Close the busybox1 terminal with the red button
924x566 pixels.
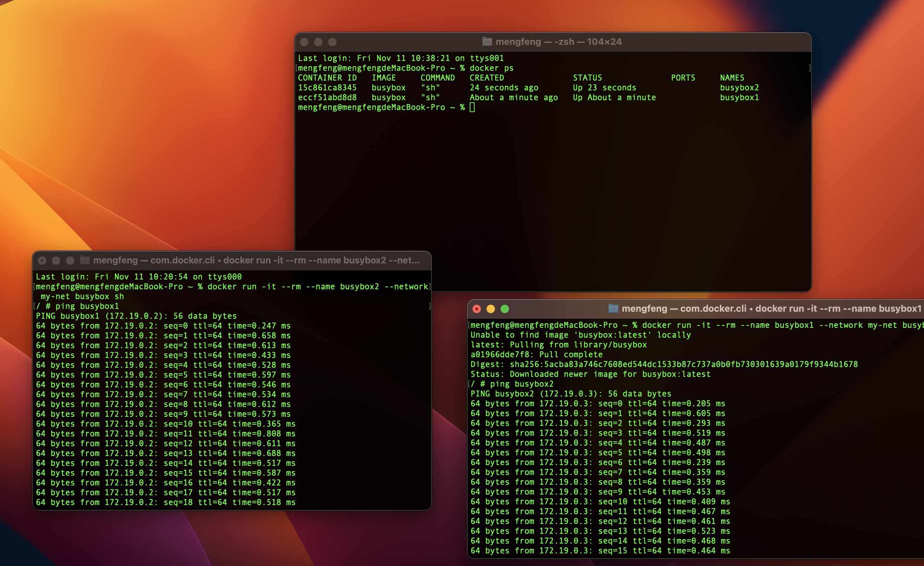[477, 309]
